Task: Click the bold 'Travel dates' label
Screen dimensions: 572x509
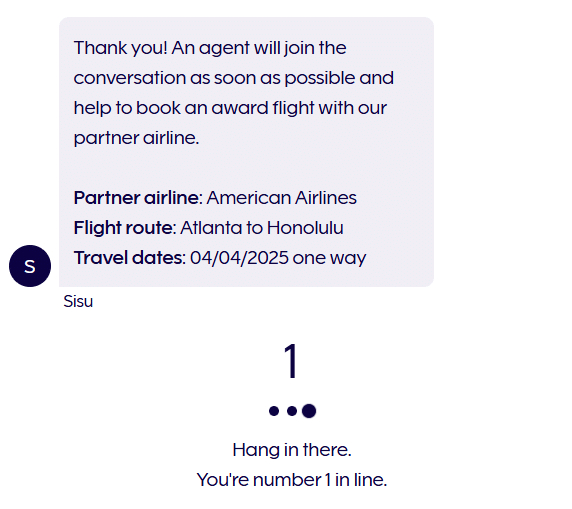Action: pos(128,258)
